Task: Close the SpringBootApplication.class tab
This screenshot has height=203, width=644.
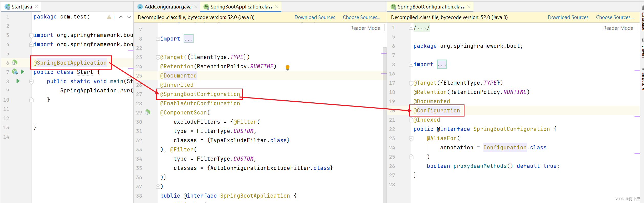Action: point(277,7)
